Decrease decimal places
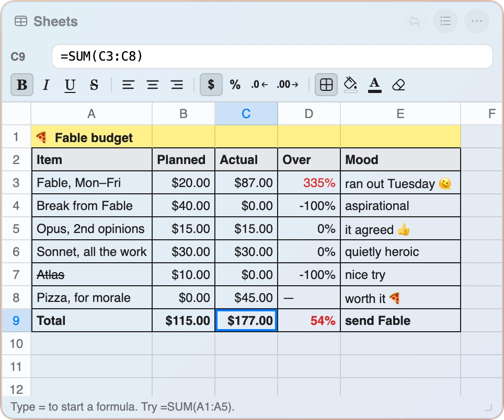 (x=260, y=85)
